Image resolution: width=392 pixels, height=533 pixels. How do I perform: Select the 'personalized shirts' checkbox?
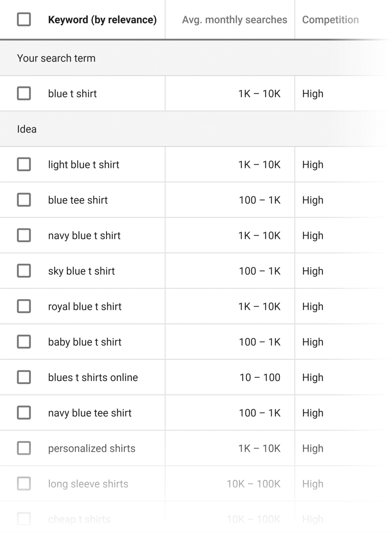point(24,448)
